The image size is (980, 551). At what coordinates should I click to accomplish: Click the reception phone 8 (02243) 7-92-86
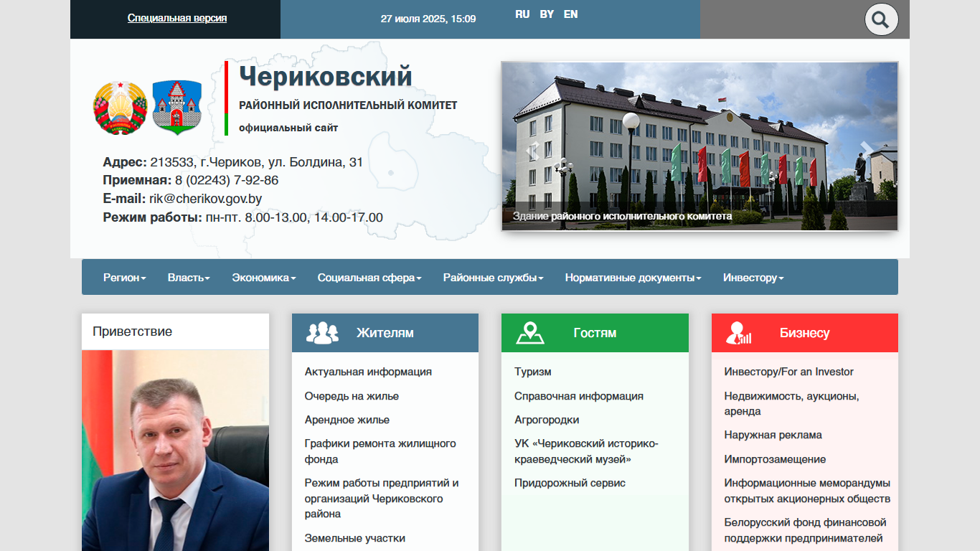point(227,181)
